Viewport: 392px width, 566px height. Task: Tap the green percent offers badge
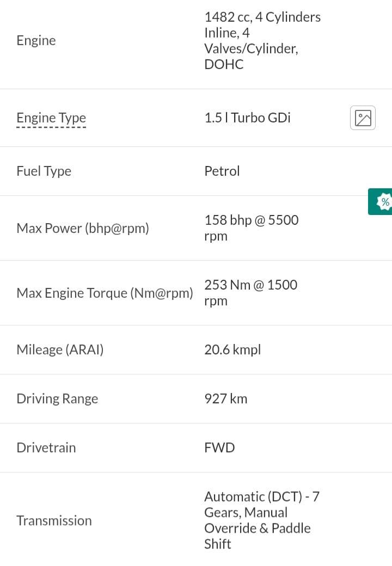(x=380, y=201)
